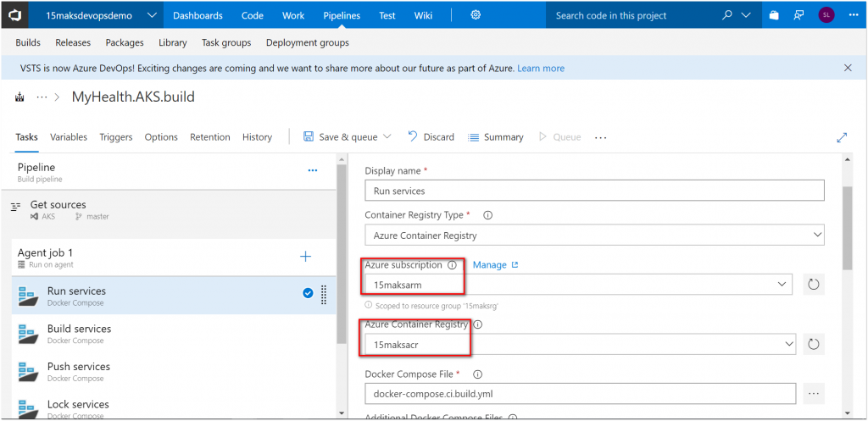Dismiss the VSTS announcement banner
The height and width of the screenshot is (421, 868).
coord(848,68)
